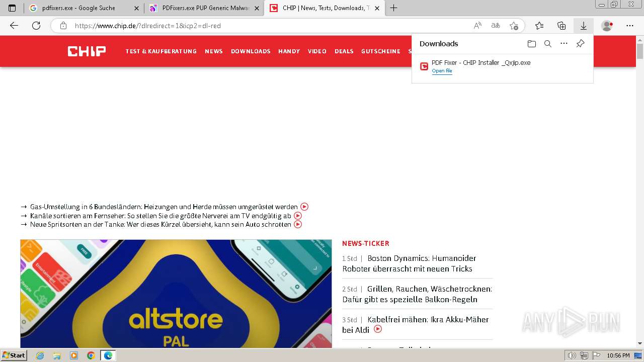Open play icon after Gas-Umstellung headline
This screenshot has width=644, height=362.
click(304, 207)
